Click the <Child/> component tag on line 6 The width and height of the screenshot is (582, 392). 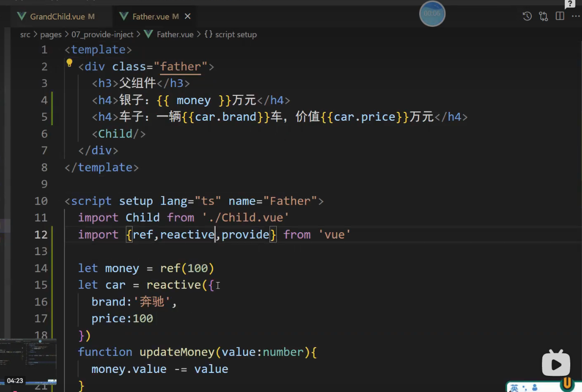coord(119,134)
